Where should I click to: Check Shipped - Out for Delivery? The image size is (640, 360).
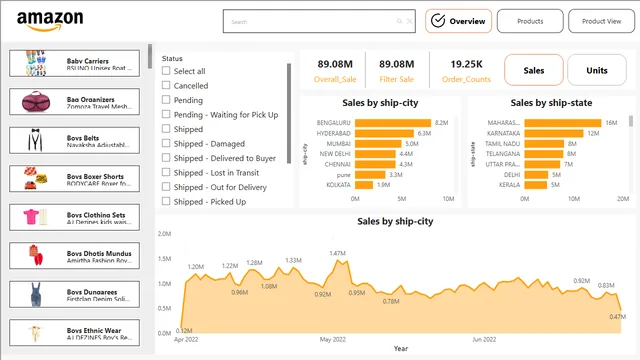(x=166, y=187)
